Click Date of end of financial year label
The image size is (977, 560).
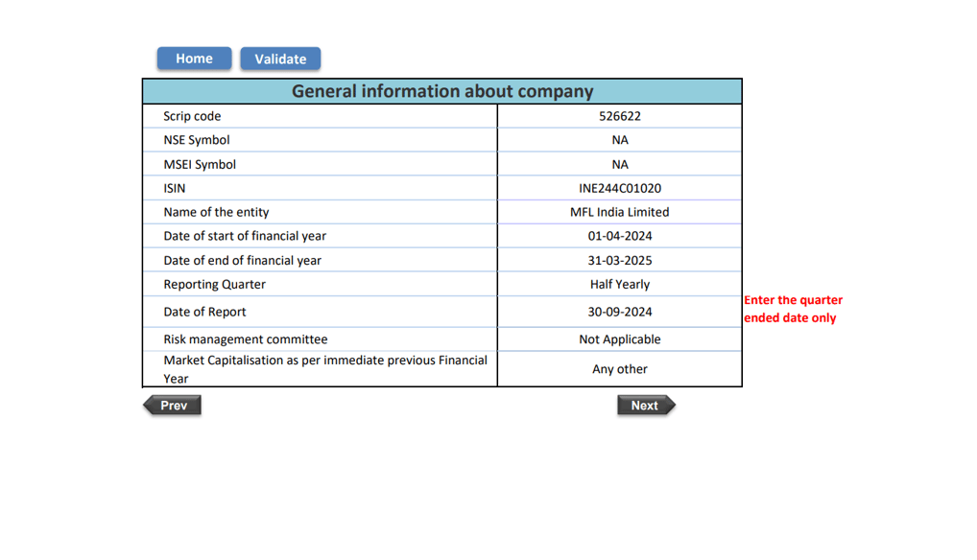[x=243, y=260]
